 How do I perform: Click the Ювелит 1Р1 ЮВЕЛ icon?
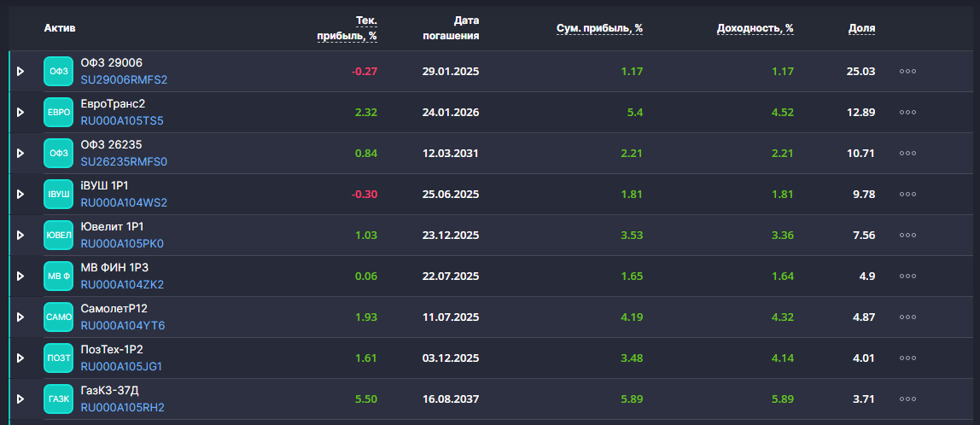[58, 235]
